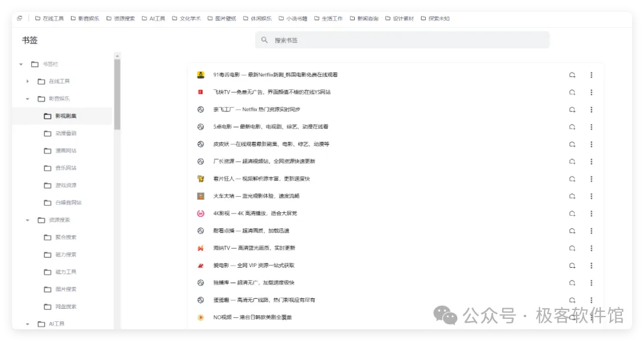The width and height of the screenshot is (644, 341).
Task: Open the 新闻咨询 bookmarks bar folder
Action: coord(364,18)
